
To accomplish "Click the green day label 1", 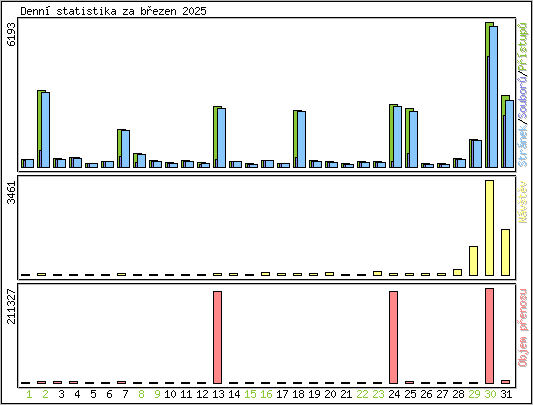I will click(29, 394).
